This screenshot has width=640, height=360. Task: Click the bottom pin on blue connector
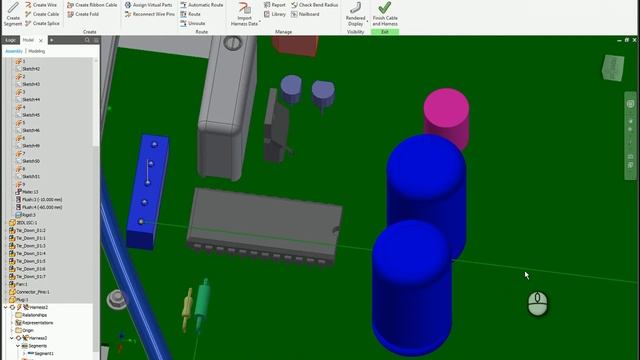tap(141, 222)
